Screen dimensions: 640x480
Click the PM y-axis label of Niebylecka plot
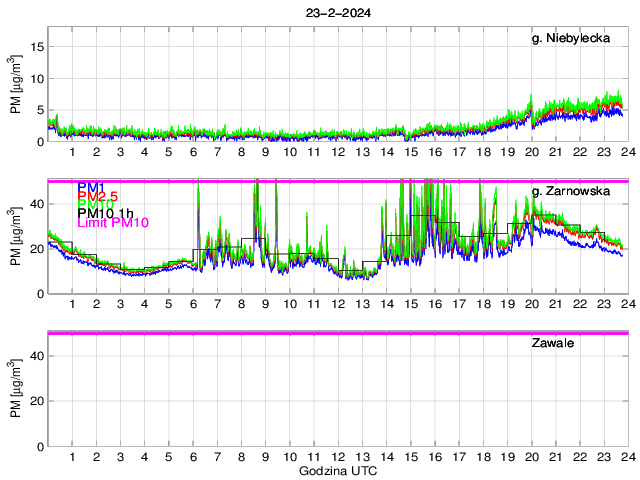(x=16, y=90)
